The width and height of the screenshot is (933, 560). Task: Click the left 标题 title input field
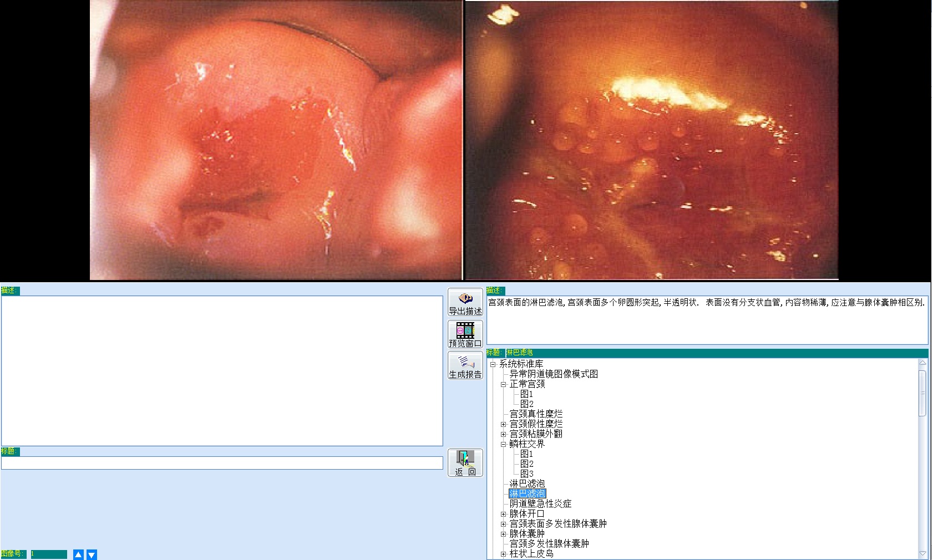222,463
